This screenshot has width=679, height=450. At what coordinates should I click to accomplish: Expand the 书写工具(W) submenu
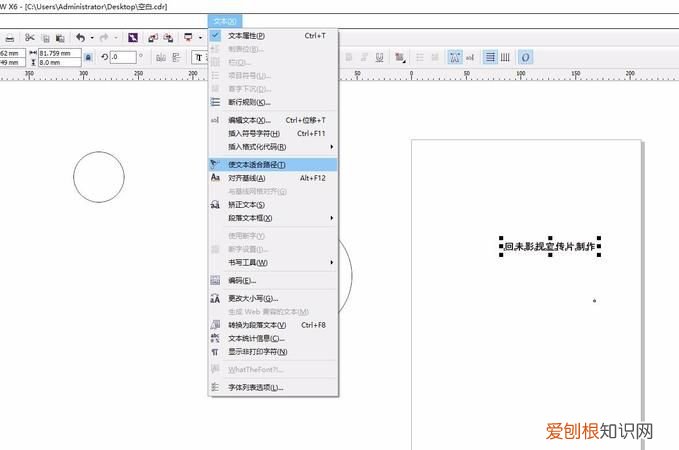[x=273, y=262]
